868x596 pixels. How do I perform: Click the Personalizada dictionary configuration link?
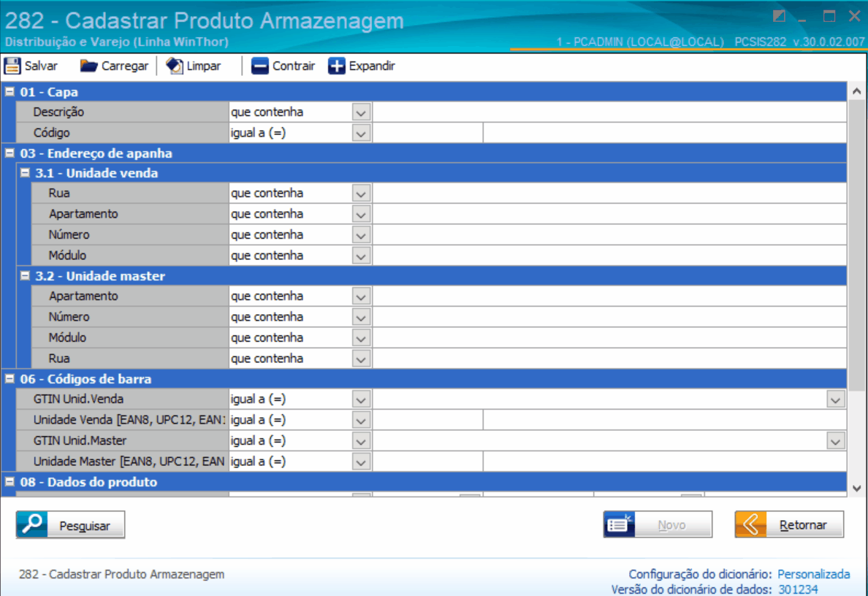click(x=814, y=574)
